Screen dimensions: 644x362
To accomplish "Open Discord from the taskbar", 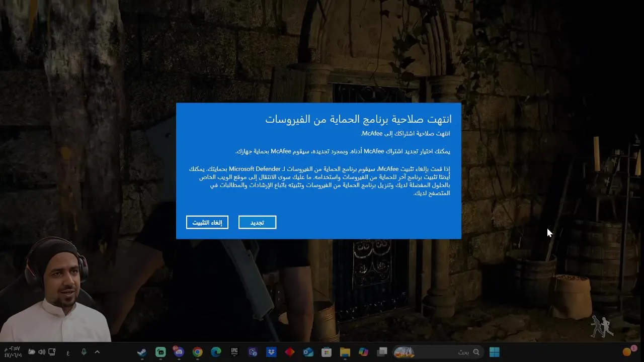I will (x=179, y=352).
